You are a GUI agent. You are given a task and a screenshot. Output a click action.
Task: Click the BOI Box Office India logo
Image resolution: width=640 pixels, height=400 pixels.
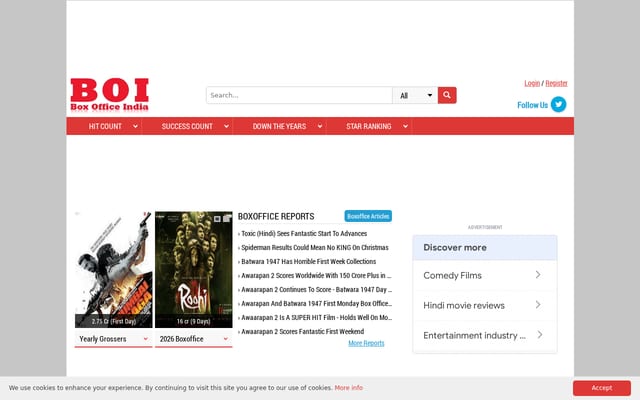tap(109, 95)
